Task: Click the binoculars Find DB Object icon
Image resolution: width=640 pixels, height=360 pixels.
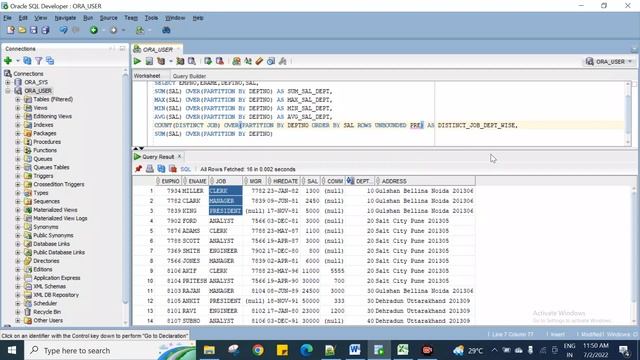Action: pos(166,30)
